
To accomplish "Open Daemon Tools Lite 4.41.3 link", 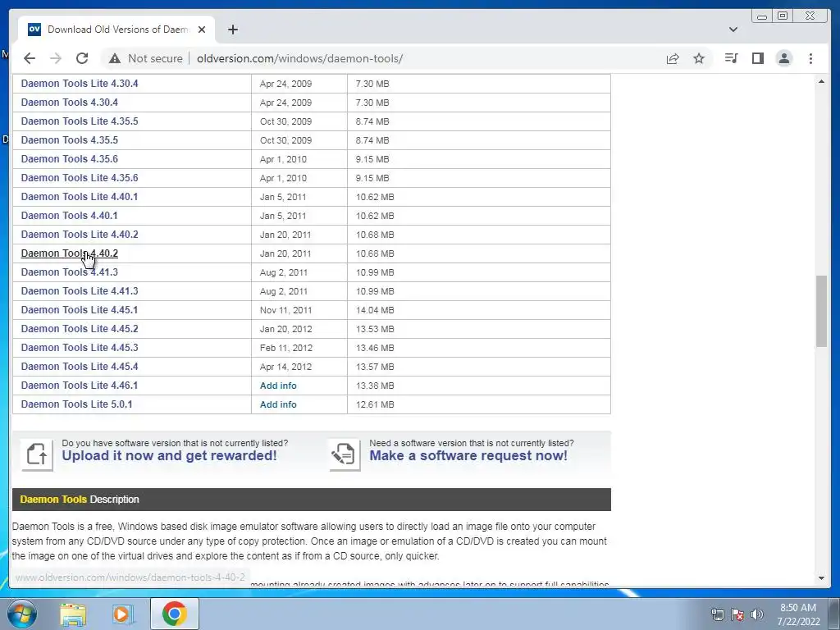I will (x=80, y=291).
